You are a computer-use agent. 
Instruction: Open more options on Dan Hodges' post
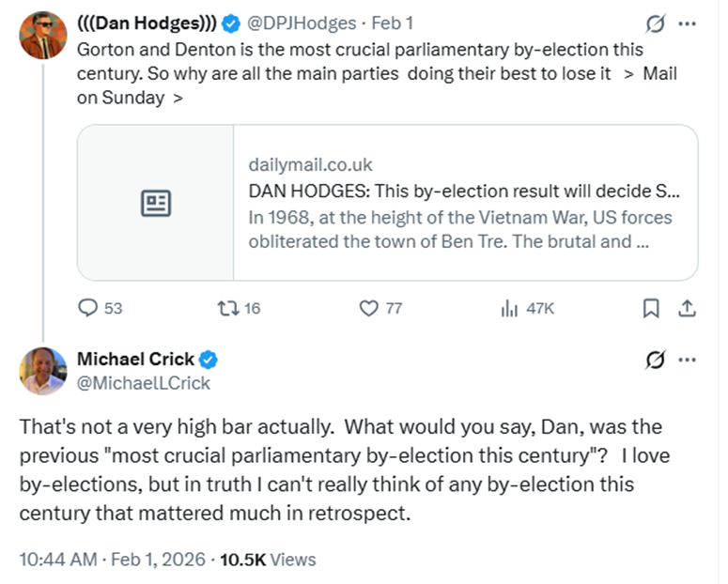(688, 22)
